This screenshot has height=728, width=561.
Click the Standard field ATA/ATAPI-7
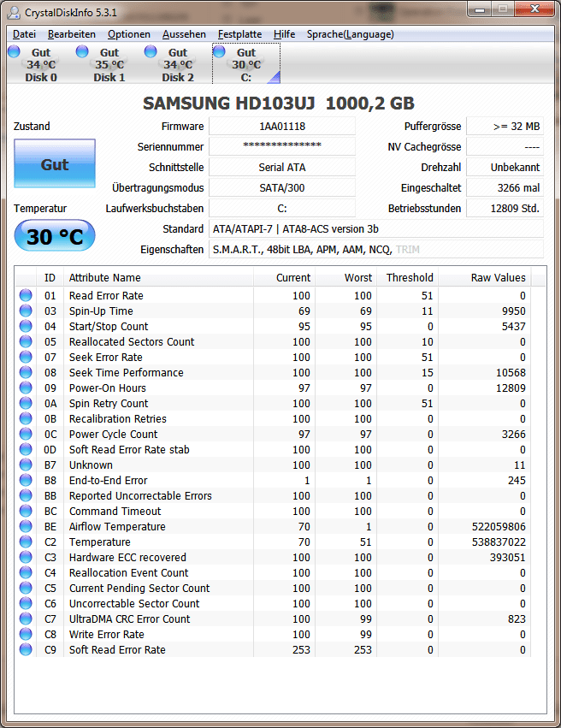pos(376,229)
